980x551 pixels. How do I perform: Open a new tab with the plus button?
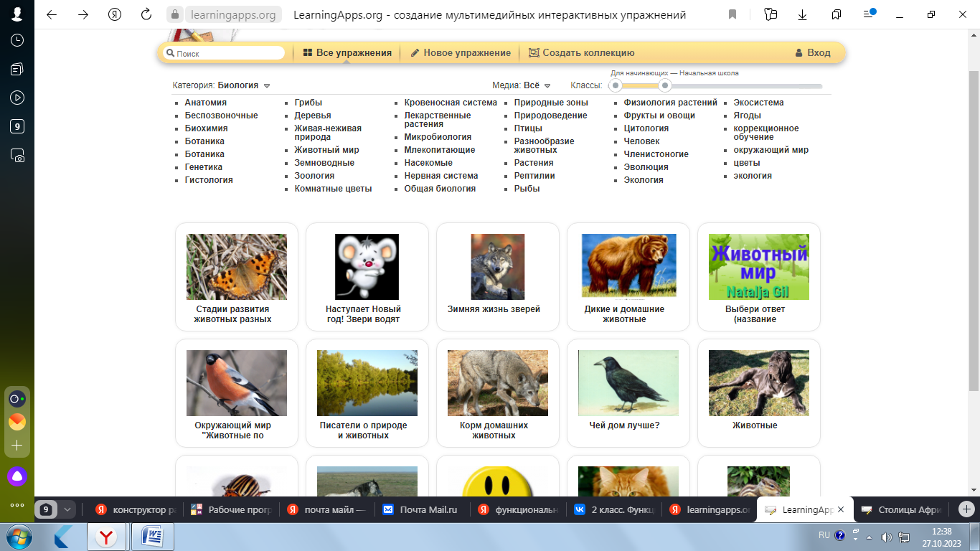(966, 509)
